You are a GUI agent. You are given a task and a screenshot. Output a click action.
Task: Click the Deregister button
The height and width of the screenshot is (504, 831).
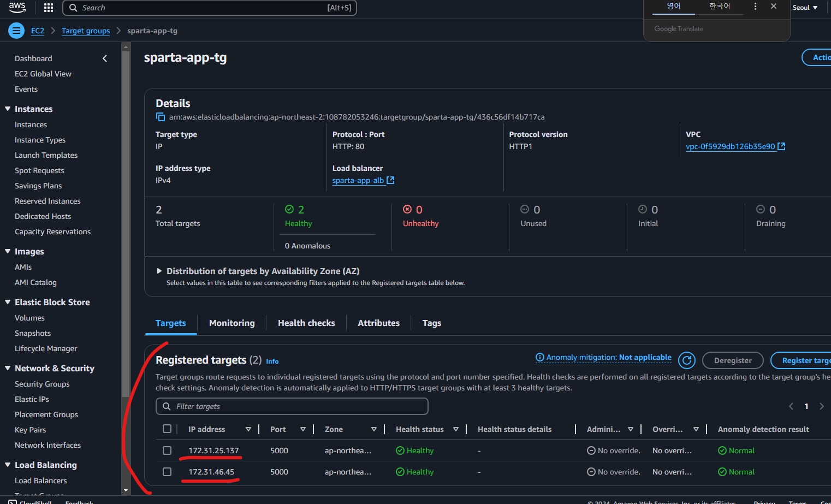733,360
